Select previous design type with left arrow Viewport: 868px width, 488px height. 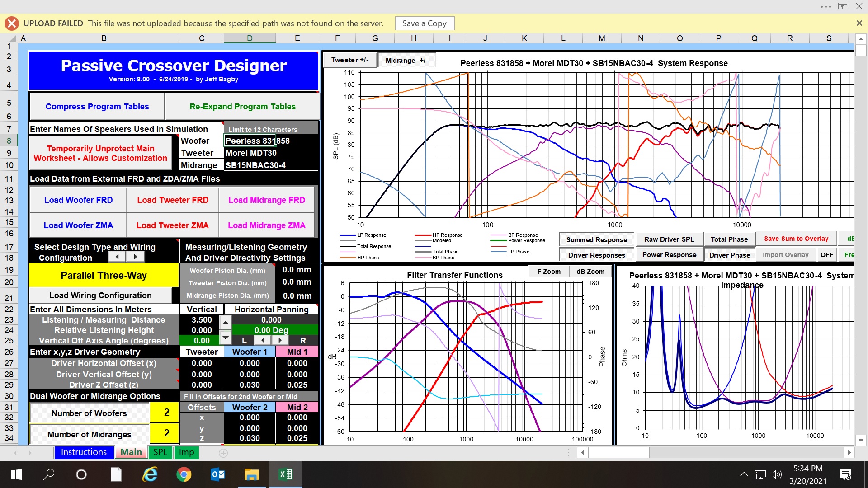(x=117, y=257)
